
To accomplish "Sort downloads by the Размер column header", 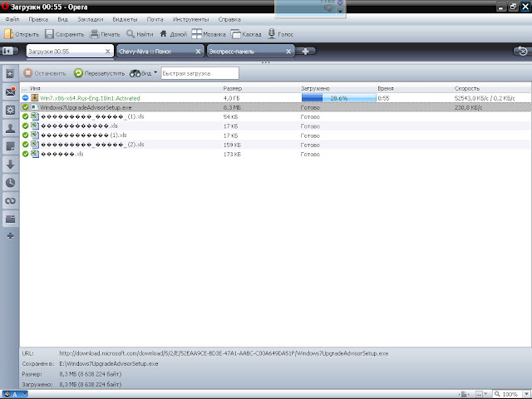I will 261,88.
